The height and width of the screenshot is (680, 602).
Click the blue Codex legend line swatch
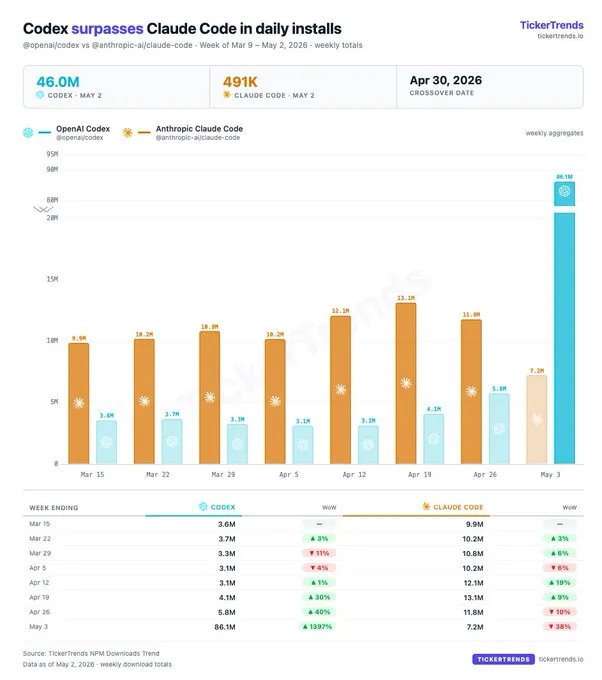(45, 133)
